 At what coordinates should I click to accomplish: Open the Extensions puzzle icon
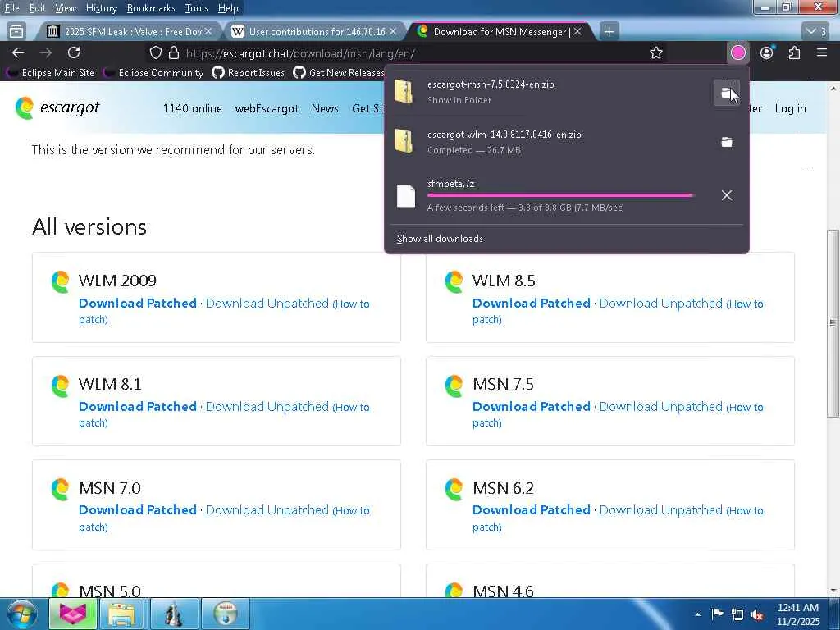[794, 52]
